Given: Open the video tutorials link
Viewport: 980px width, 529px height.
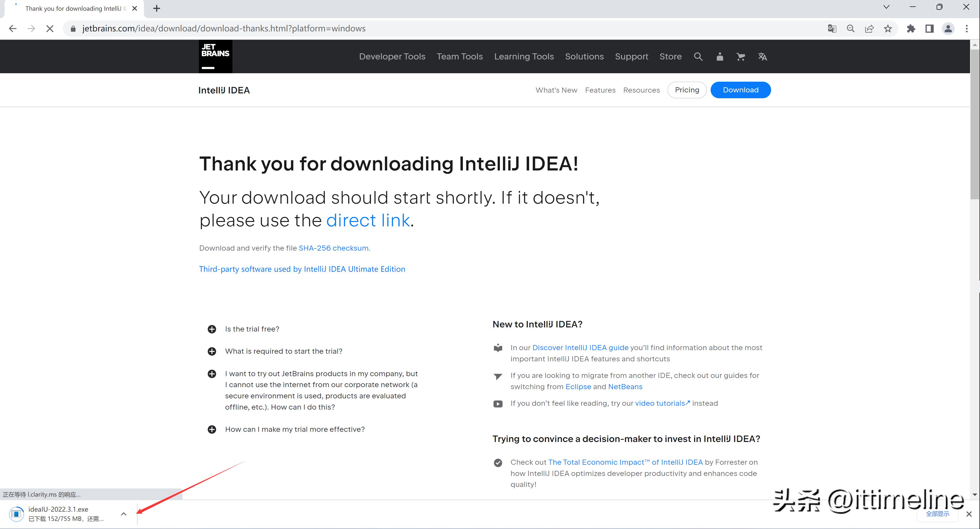Looking at the screenshot, I should (x=662, y=403).
